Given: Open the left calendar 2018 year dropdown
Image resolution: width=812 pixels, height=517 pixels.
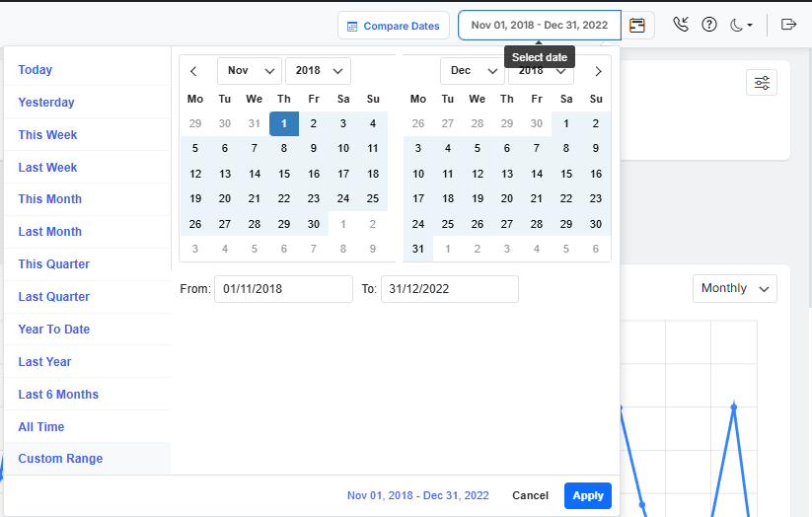Looking at the screenshot, I should click(x=318, y=71).
